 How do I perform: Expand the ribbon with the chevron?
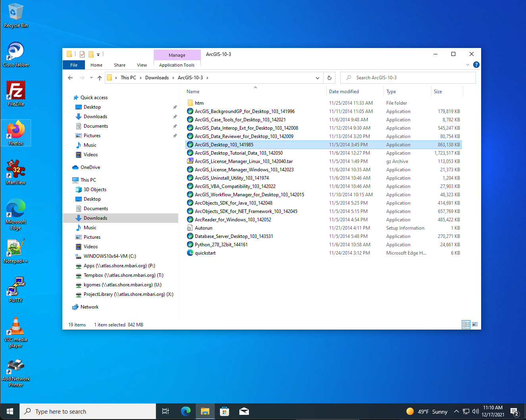point(468,65)
